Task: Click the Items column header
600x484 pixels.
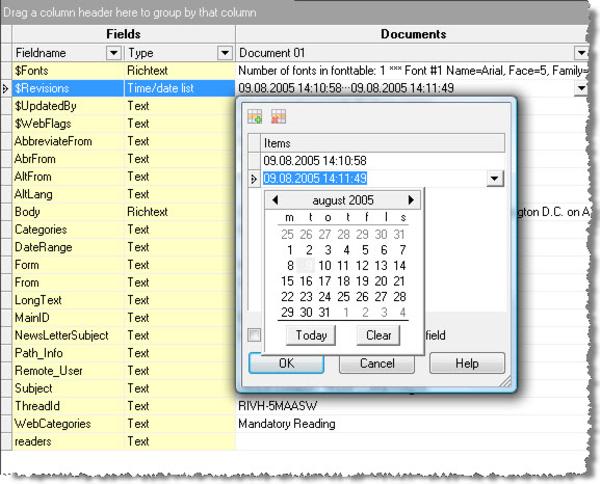Action: click(383, 143)
